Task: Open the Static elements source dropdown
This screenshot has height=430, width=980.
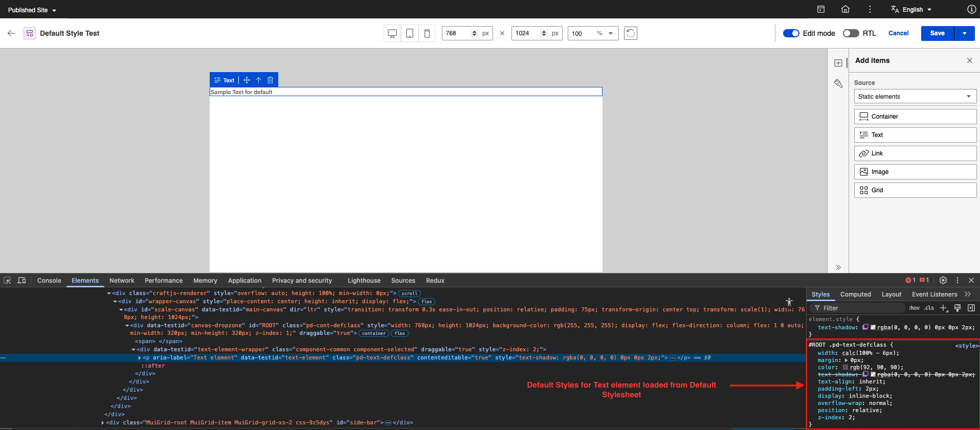Action: click(x=915, y=97)
